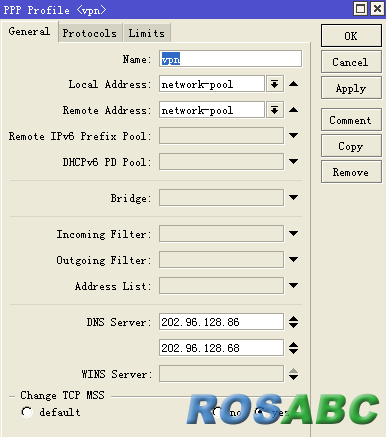
Task: Click the Outgoing Filter input field
Action: [221, 259]
